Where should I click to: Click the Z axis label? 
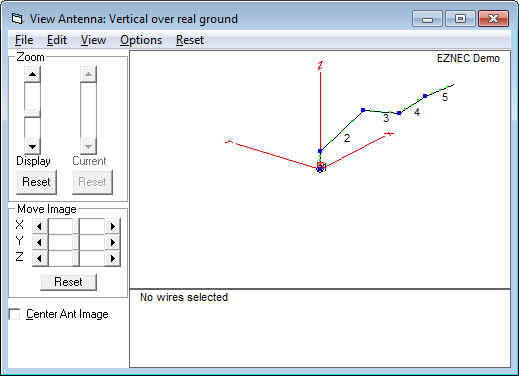320,66
